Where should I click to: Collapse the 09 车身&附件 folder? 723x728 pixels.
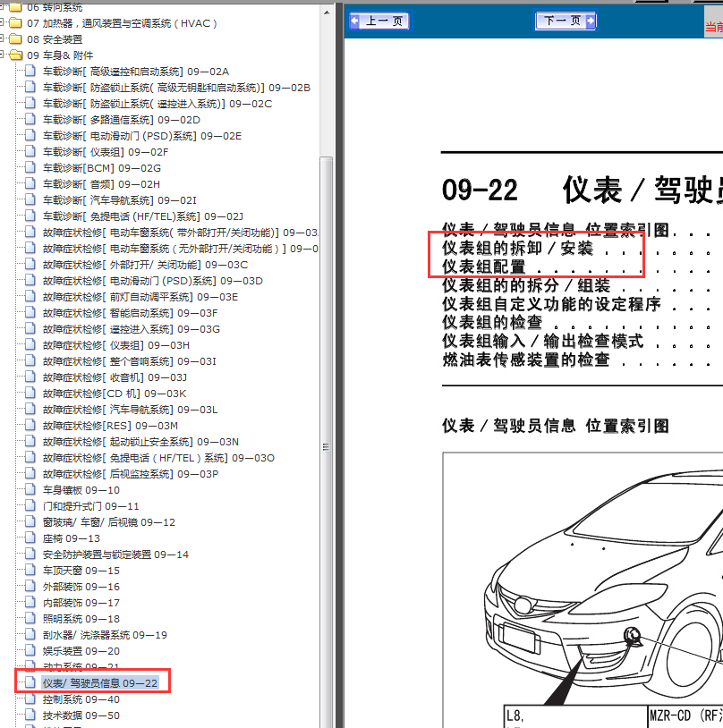(x=2, y=55)
